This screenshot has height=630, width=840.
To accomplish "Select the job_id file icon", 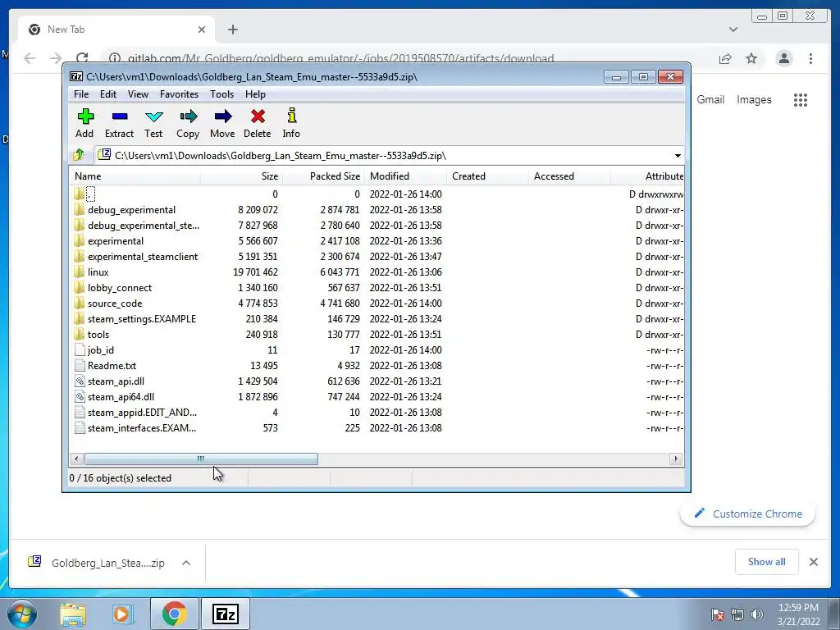I will tap(80, 349).
